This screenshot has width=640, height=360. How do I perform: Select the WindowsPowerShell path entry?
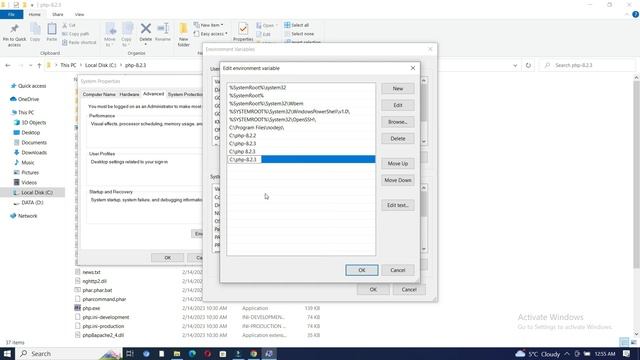click(x=301, y=111)
